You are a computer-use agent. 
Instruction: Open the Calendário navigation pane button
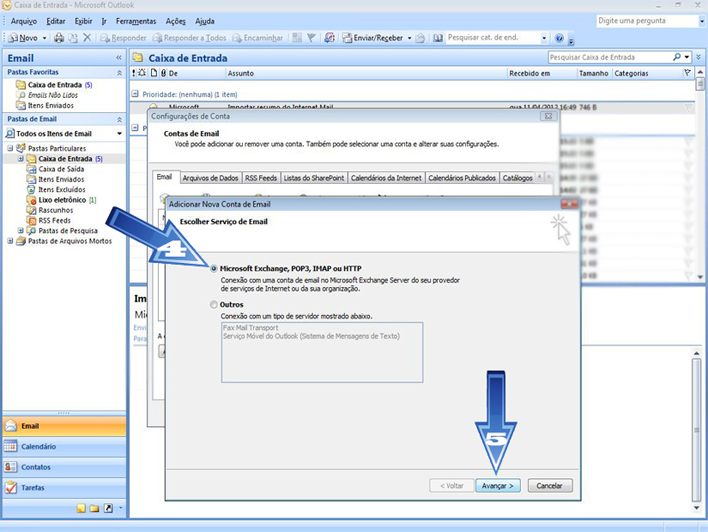point(64,446)
